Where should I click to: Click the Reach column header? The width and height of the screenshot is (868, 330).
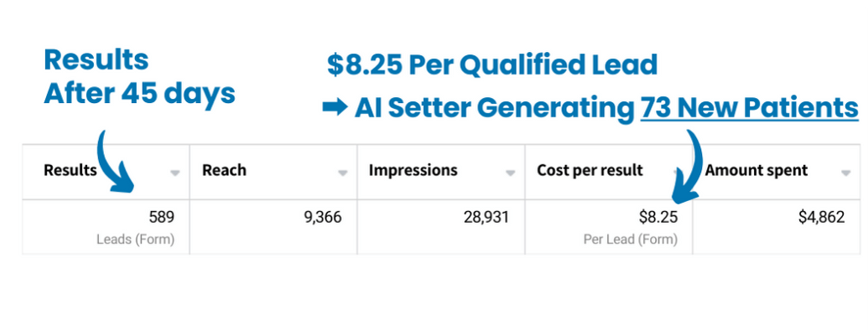(224, 170)
